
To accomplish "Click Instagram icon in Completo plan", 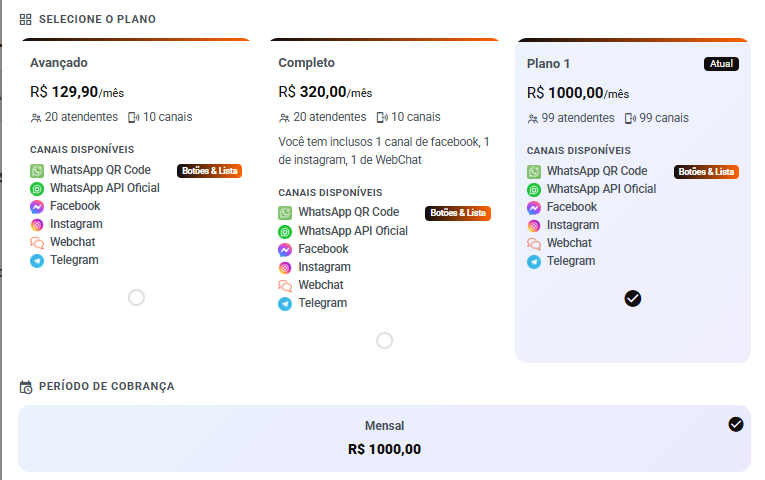I will tap(285, 267).
